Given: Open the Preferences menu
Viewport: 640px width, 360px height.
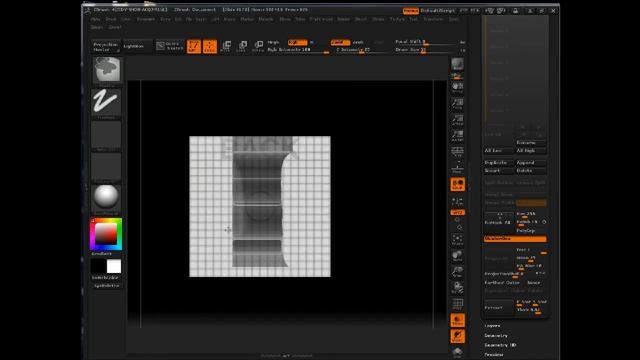Looking at the screenshot, I should pyautogui.click(x=321, y=19).
